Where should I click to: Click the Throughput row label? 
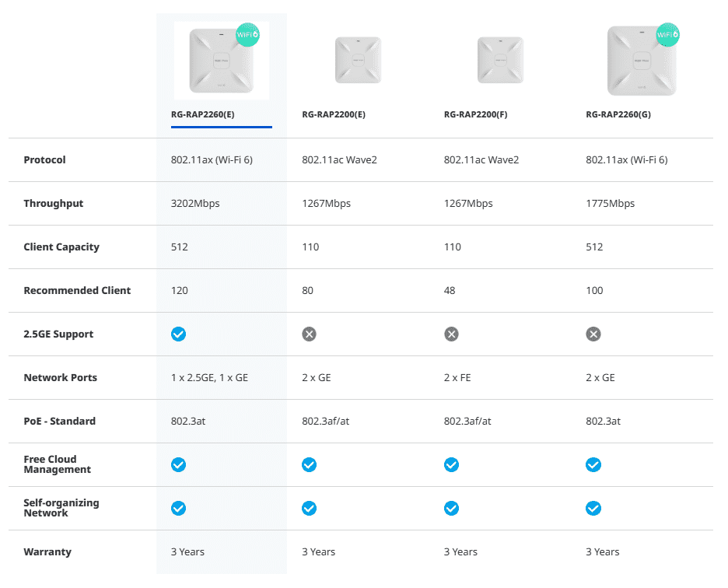point(54,204)
